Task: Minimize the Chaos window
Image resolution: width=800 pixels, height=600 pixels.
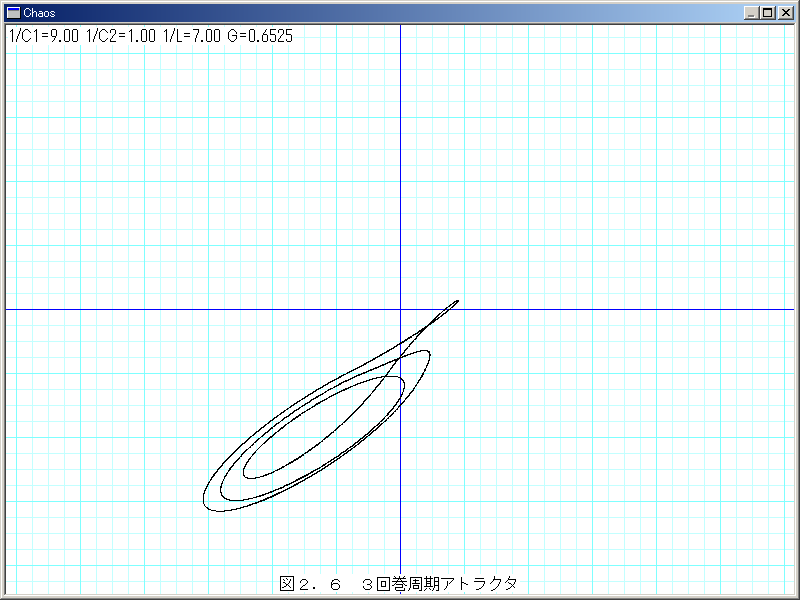Action: pos(751,13)
